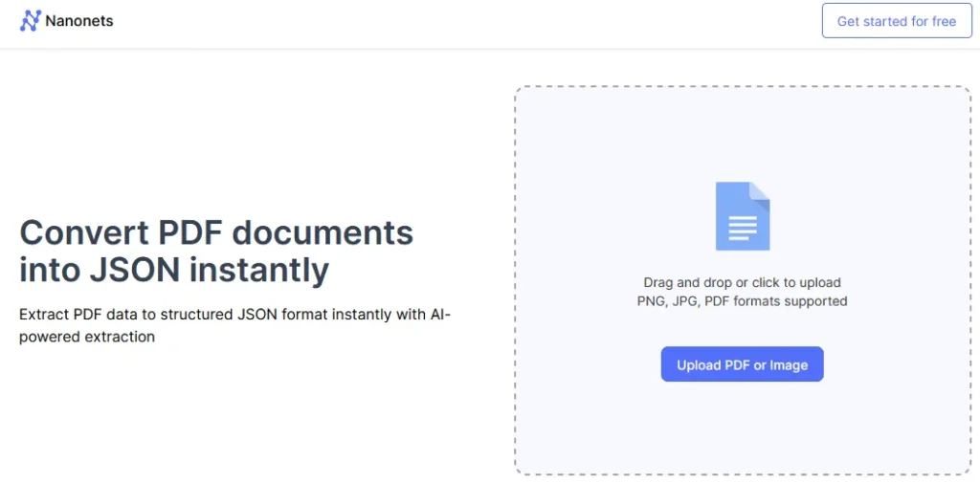Open the Nanonets brand name link
Screen dimensions: 980x483
tap(79, 21)
